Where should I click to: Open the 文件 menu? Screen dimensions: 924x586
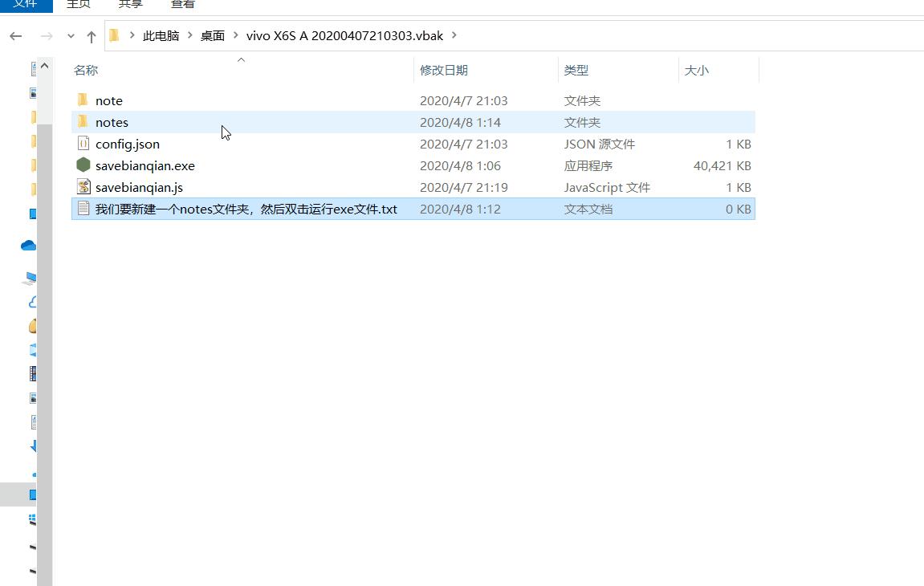[x=24, y=5]
